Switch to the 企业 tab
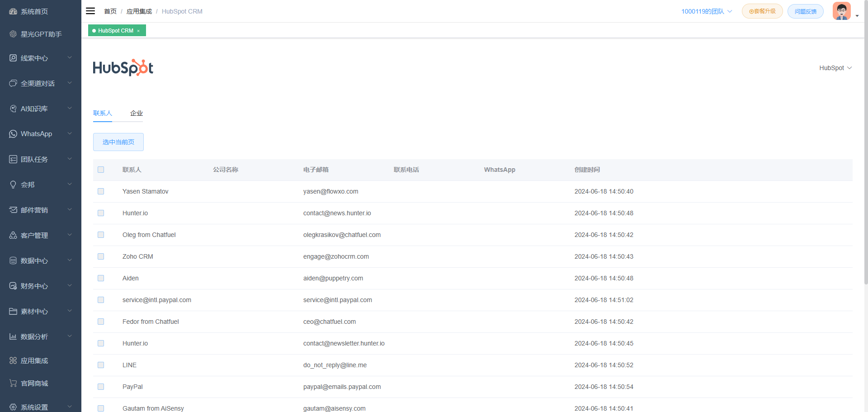The image size is (868, 412). pyautogui.click(x=137, y=113)
